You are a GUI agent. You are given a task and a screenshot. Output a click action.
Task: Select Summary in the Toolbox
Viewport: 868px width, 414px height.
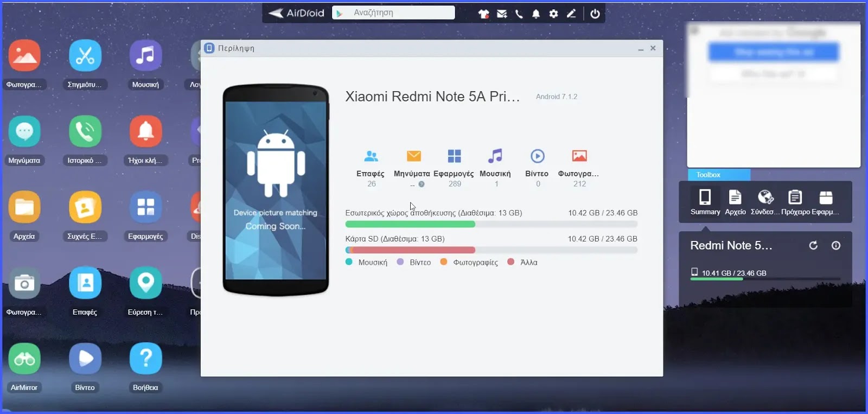coord(705,202)
